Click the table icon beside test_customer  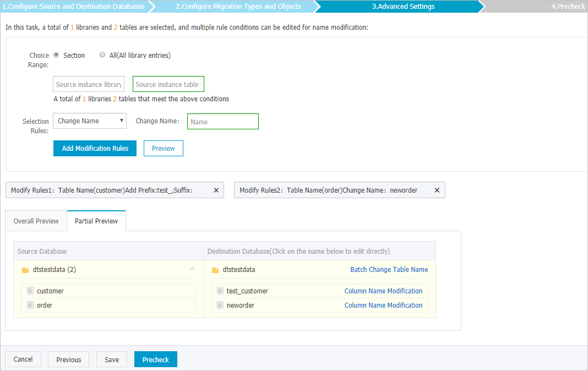(x=220, y=291)
